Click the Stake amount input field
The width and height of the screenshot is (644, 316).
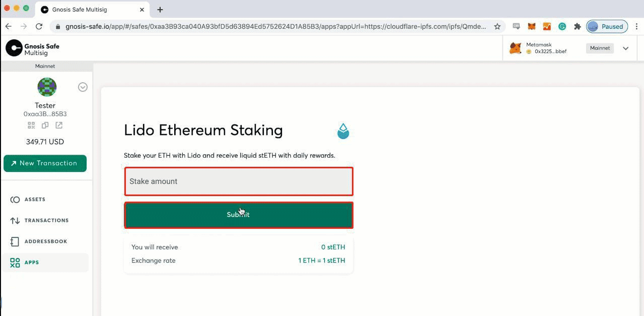(238, 181)
